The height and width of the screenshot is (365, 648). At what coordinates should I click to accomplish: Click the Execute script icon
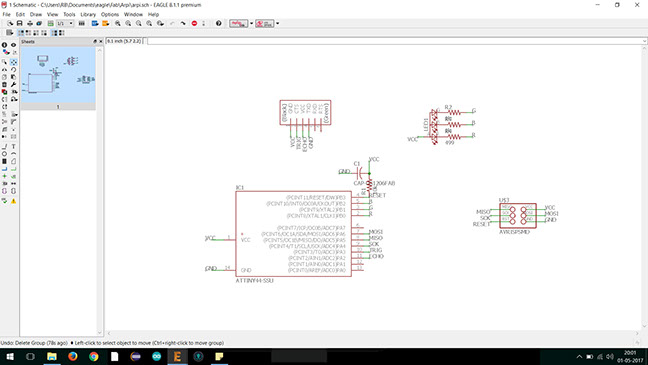(95, 24)
